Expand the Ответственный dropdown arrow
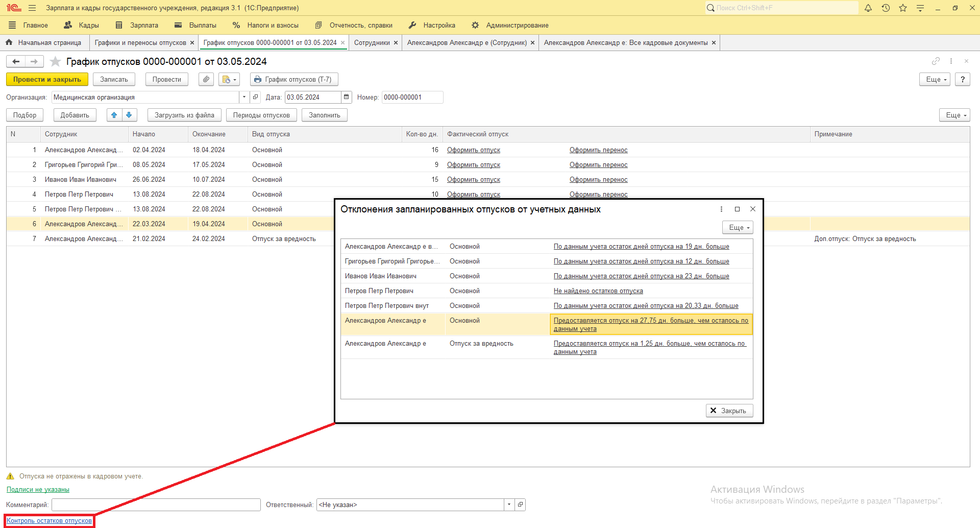Image resolution: width=980 pixels, height=528 pixels. [509, 505]
